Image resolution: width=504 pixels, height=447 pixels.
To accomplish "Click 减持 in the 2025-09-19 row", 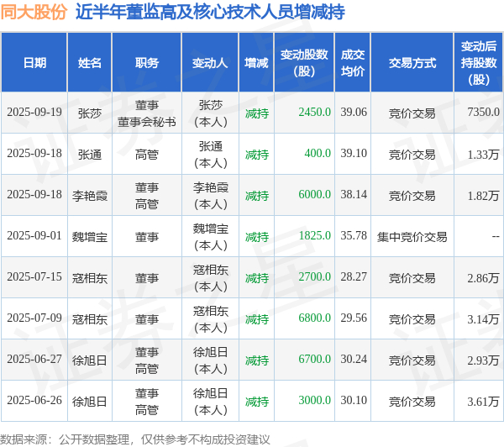I will point(257,113).
